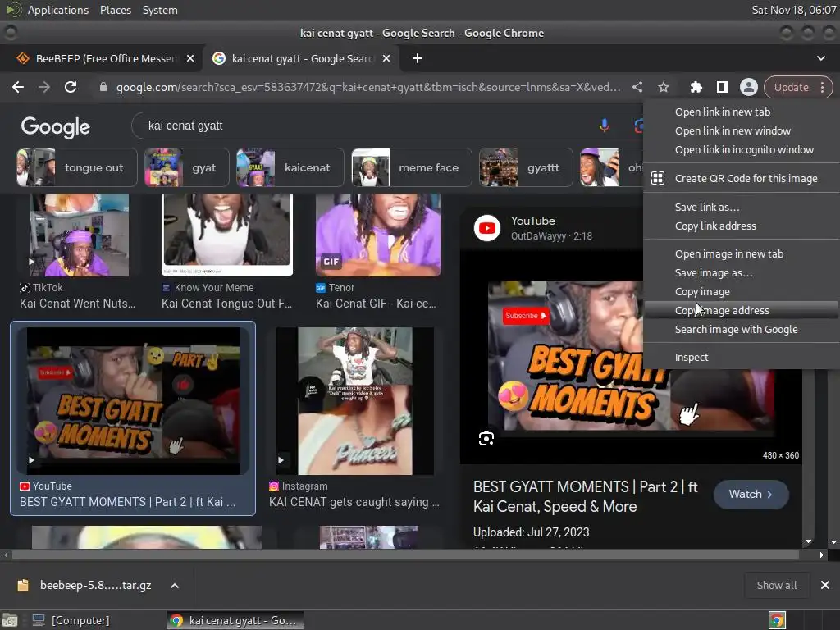The width and height of the screenshot is (840, 630).
Task: Open the Know Your Meme Tongue Out thumbnail
Action: click(x=227, y=235)
